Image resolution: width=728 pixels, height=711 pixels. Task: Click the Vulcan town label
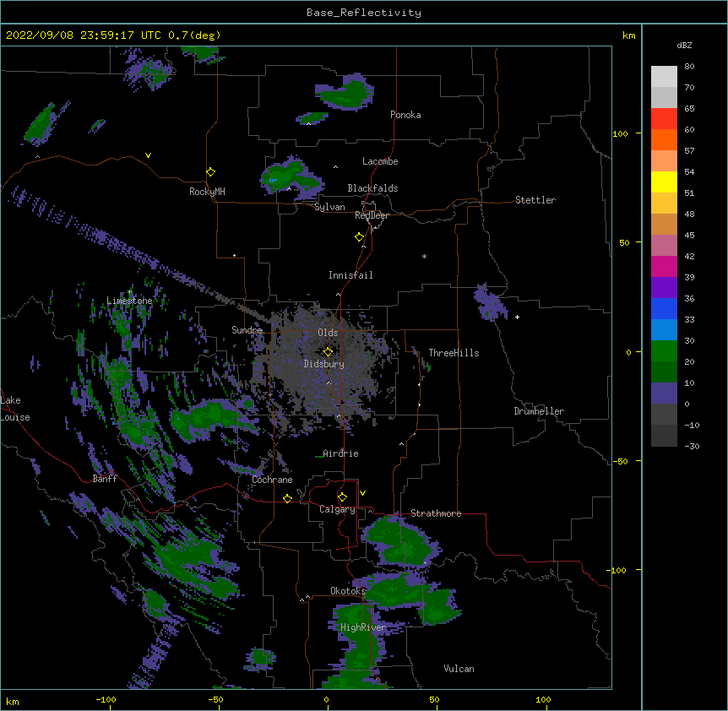tap(459, 669)
